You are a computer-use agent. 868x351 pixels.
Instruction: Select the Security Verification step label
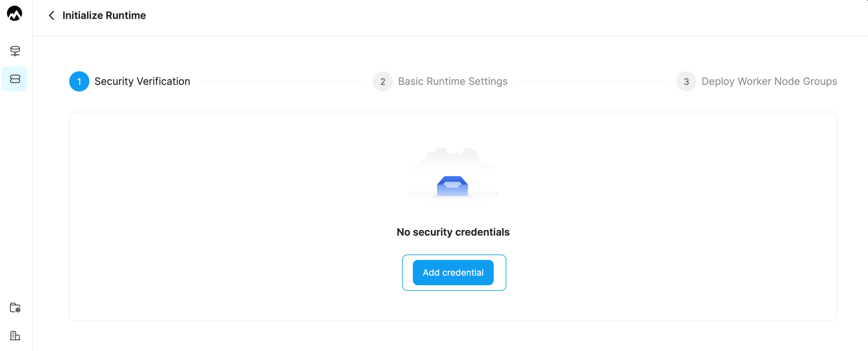[x=142, y=81]
